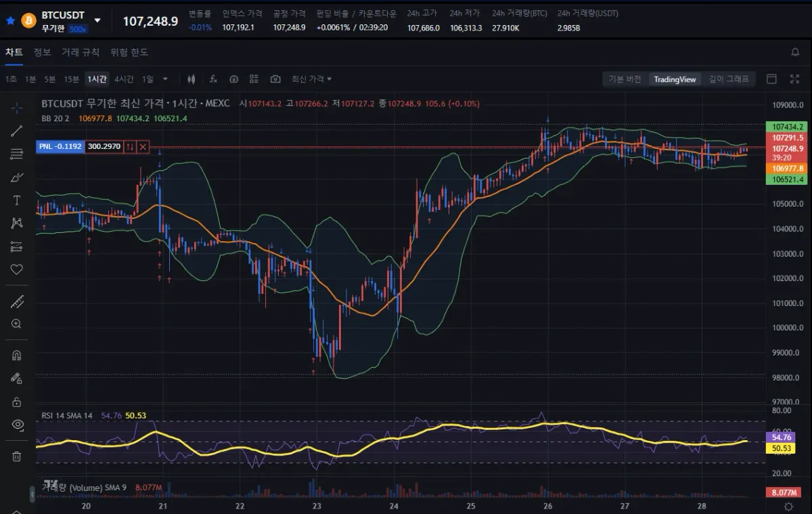Open the 거래 규칙 tab
Viewport: 812px width, 514px height.
[x=81, y=52]
